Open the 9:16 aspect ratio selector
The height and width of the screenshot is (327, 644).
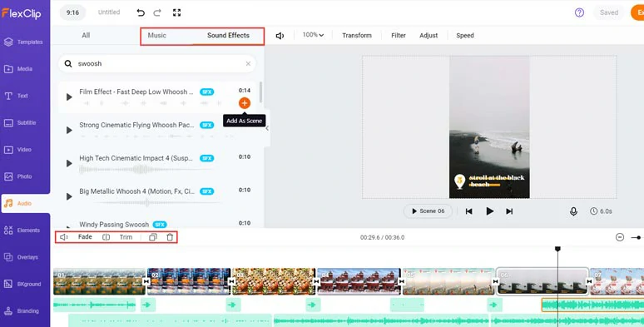point(72,12)
